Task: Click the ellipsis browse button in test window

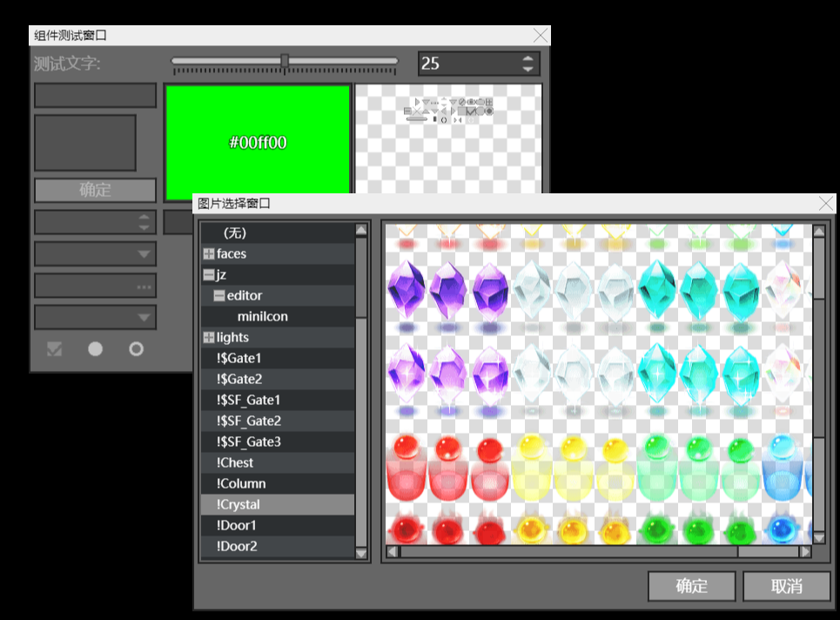Action: tap(144, 286)
